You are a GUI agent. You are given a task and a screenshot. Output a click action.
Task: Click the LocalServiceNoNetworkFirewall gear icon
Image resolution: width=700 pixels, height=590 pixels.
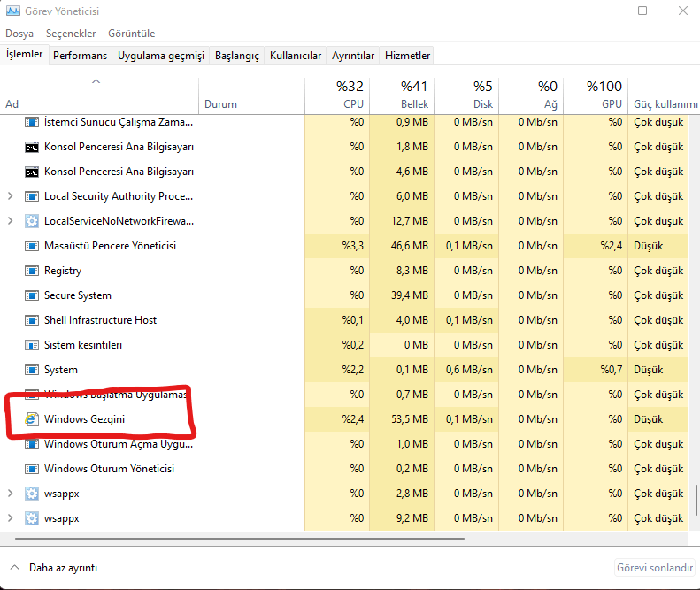coord(32,221)
